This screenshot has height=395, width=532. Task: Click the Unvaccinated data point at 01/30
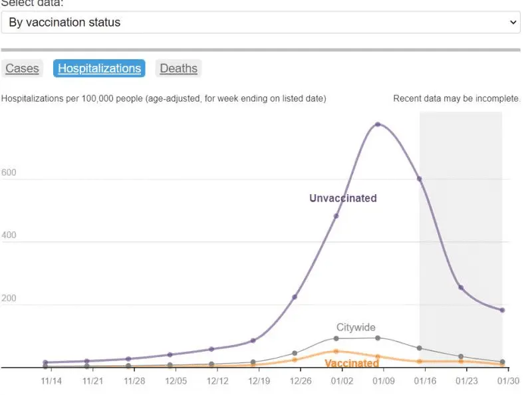pos(502,310)
